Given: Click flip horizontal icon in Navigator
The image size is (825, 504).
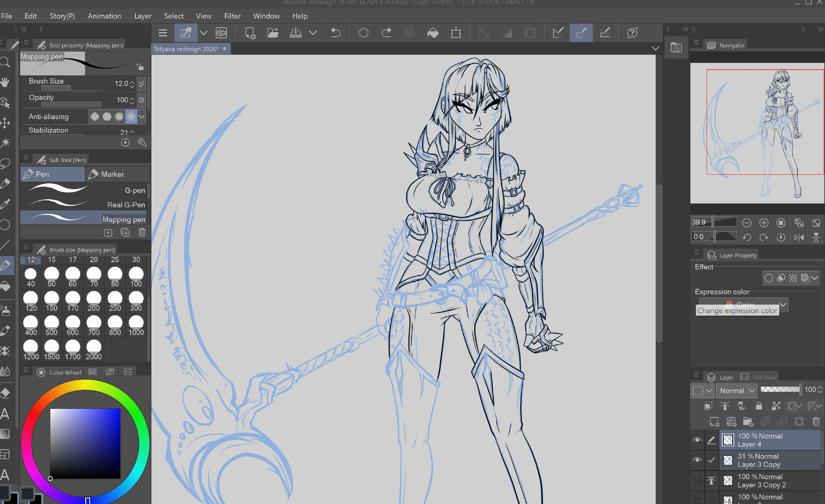Looking at the screenshot, I should pyautogui.click(x=799, y=237).
